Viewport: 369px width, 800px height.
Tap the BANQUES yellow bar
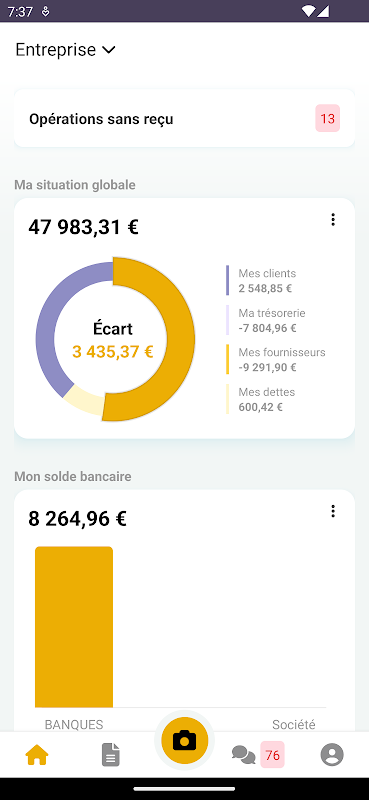[73, 627]
